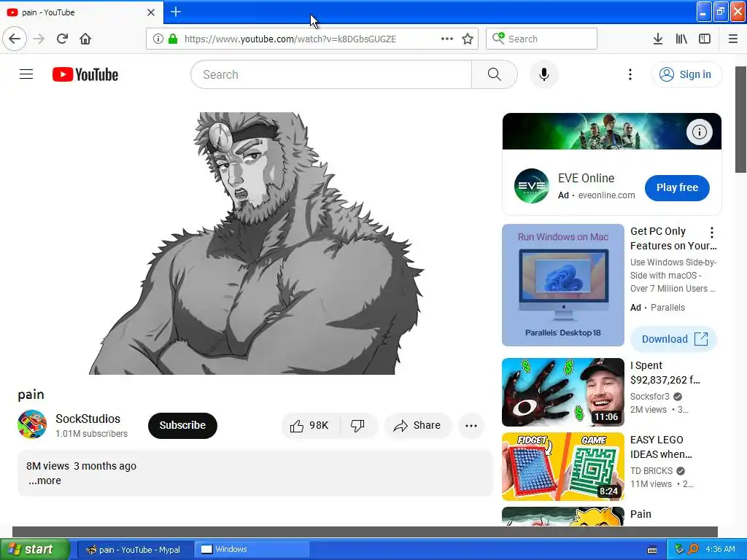Open 'I Spent $92,837,262' video thumbnail

pyautogui.click(x=563, y=392)
